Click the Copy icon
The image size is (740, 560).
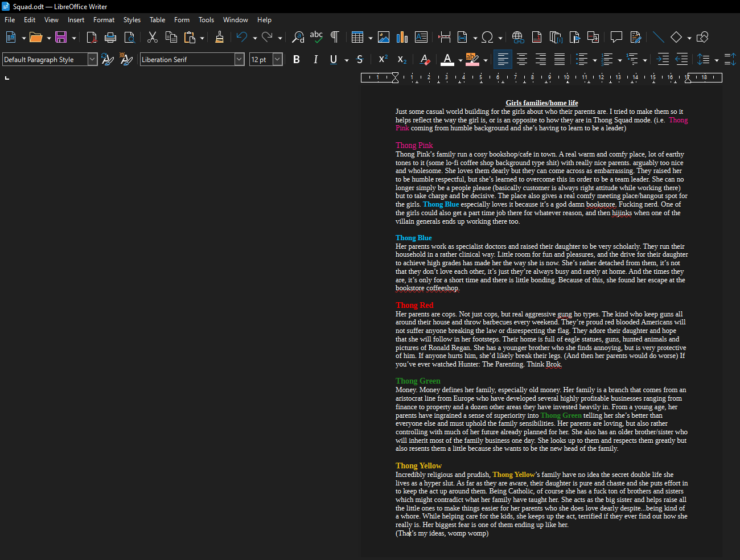[x=171, y=38]
